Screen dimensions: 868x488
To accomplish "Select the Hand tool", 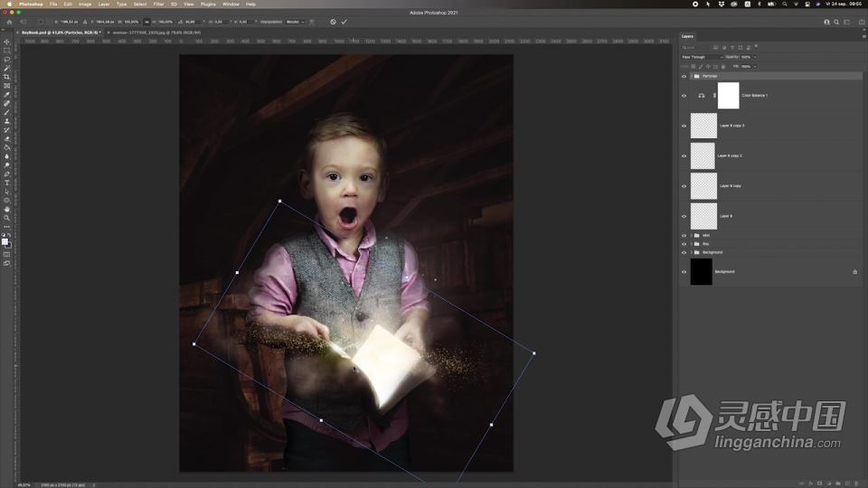I will (x=6, y=210).
